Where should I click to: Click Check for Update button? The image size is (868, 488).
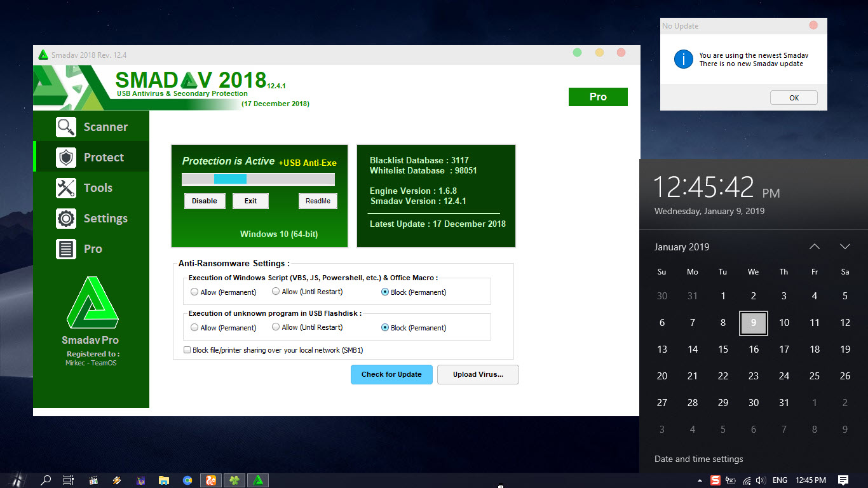tap(391, 374)
